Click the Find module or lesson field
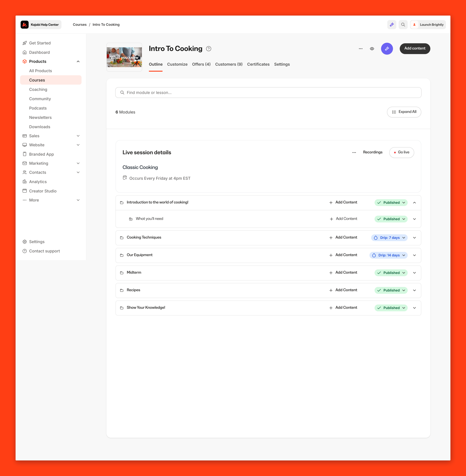The height and width of the screenshot is (476, 466). tap(268, 93)
